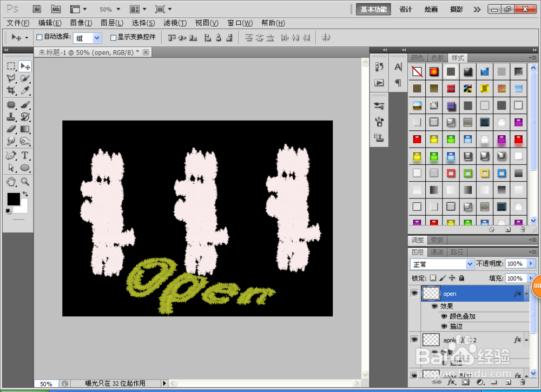This screenshot has height=392, width=541.
Task: Hide all effects on the open layer
Action: pyautogui.click(x=434, y=306)
